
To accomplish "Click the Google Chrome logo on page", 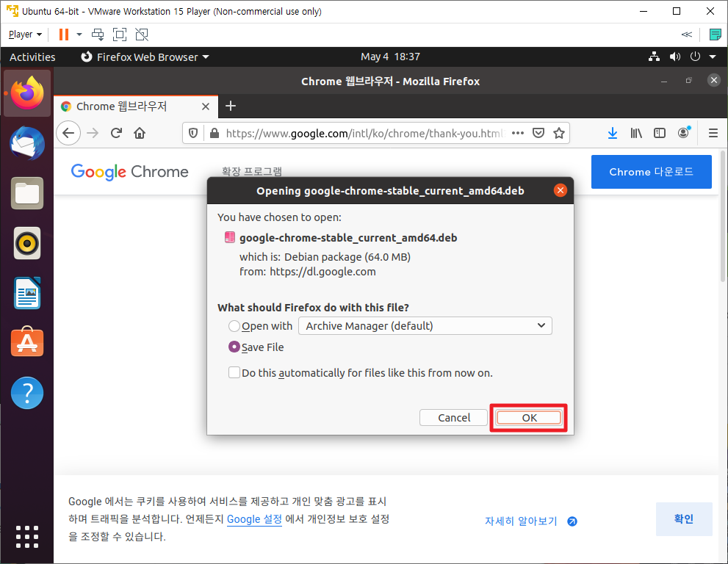I will point(129,172).
